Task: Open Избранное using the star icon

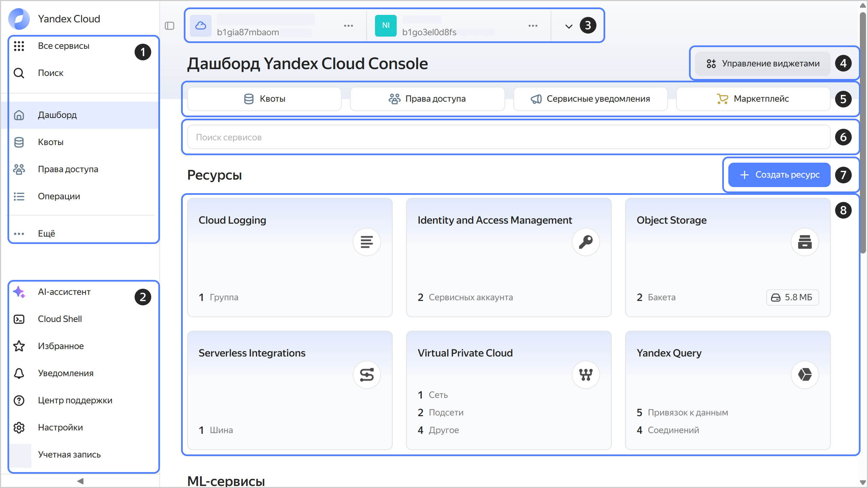Action: tap(19, 346)
